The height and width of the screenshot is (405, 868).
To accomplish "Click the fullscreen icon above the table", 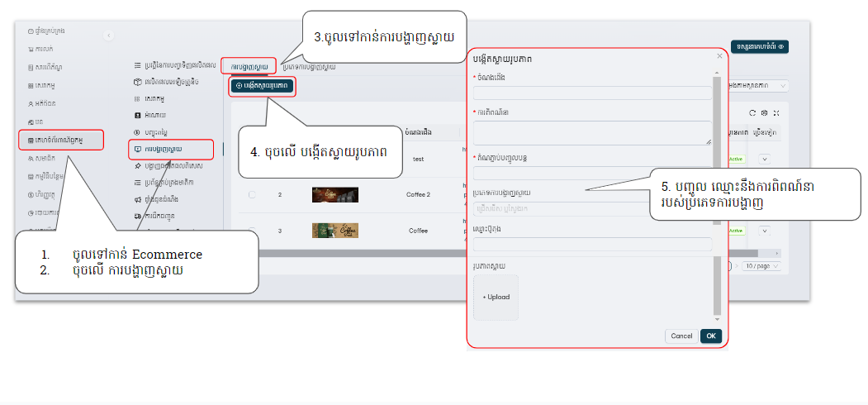I will point(776,112).
